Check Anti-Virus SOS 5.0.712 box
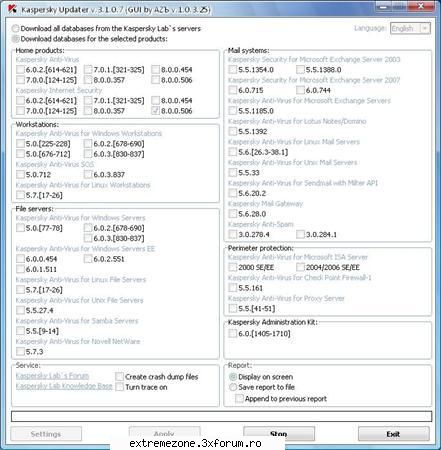This screenshot has height=450, width=441. tap(20, 175)
